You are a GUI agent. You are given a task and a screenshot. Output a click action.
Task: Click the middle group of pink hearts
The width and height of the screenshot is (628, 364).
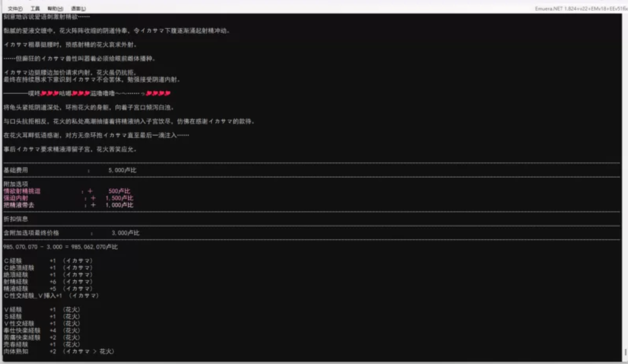(x=81, y=93)
